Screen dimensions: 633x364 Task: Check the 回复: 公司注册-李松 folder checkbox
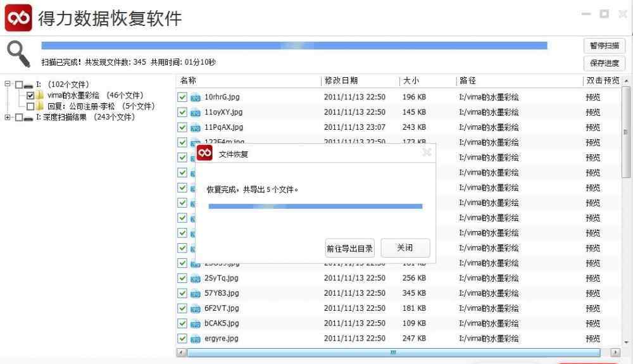30,106
